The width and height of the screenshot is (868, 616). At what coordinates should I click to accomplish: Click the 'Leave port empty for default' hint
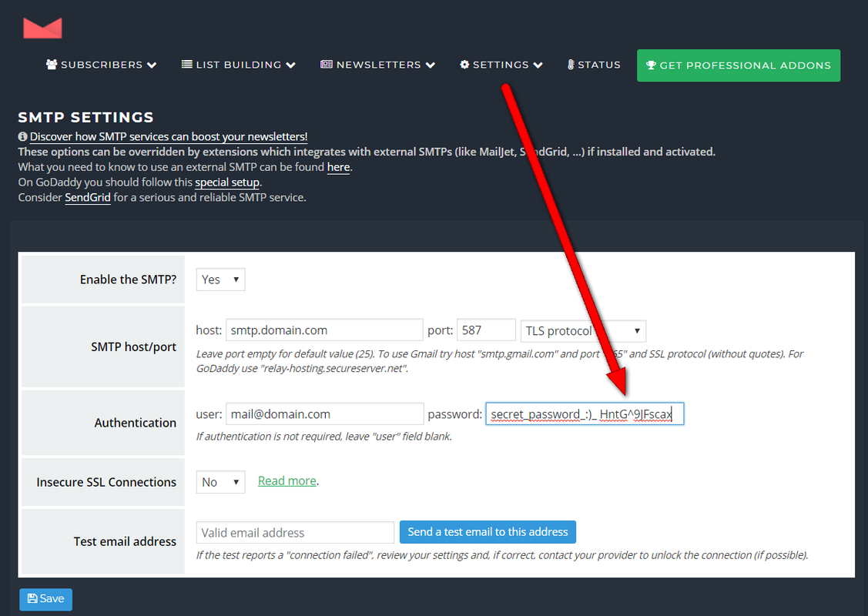click(x=500, y=361)
